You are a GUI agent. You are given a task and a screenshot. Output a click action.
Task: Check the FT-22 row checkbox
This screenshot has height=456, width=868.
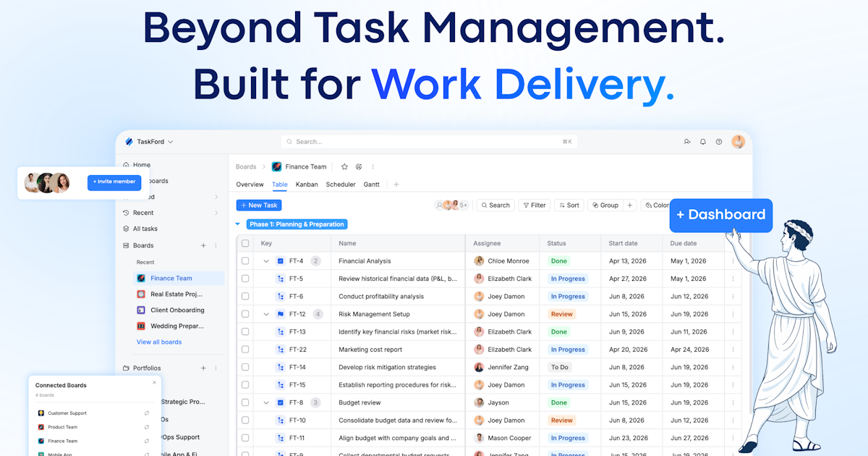coord(245,350)
